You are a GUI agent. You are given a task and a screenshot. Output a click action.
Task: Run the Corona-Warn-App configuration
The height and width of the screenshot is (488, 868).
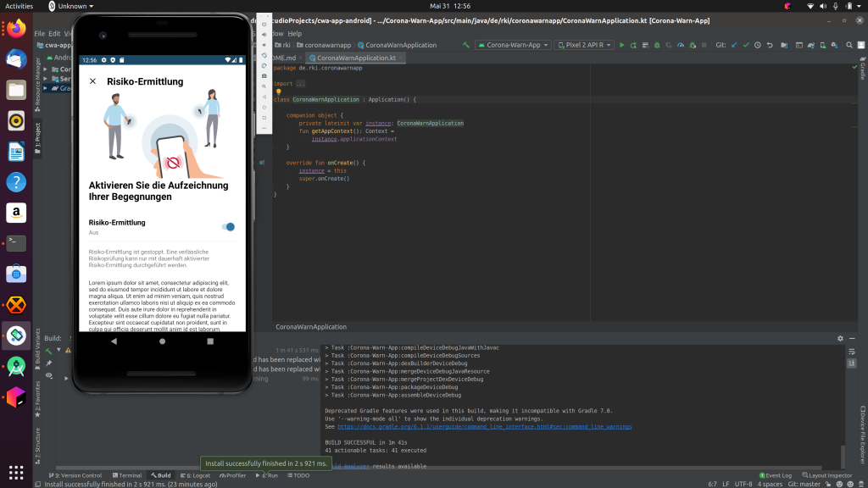tap(623, 43)
